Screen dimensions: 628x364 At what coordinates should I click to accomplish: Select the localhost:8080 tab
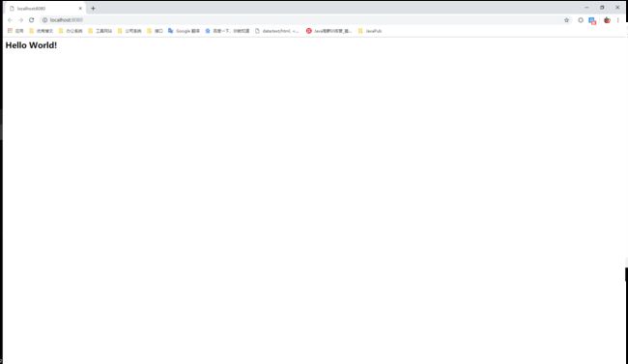point(44,8)
